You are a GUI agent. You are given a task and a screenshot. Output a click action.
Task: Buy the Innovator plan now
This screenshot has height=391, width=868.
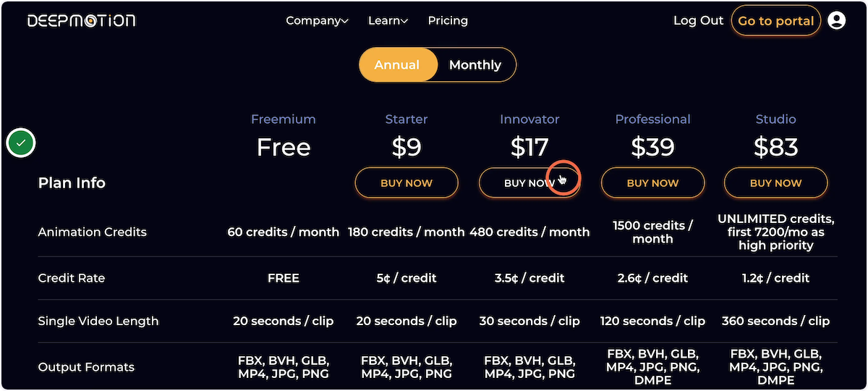(529, 183)
